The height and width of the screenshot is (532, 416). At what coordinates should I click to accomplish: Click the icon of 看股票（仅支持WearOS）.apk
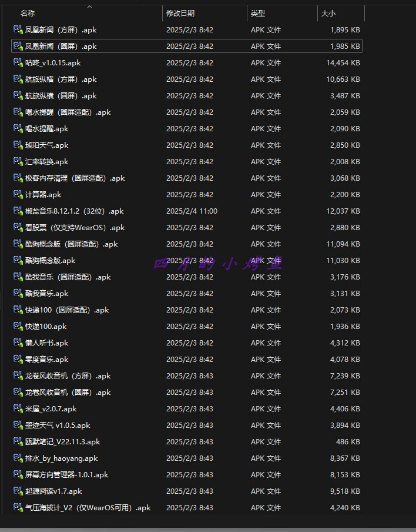click(x=18, y=228)
